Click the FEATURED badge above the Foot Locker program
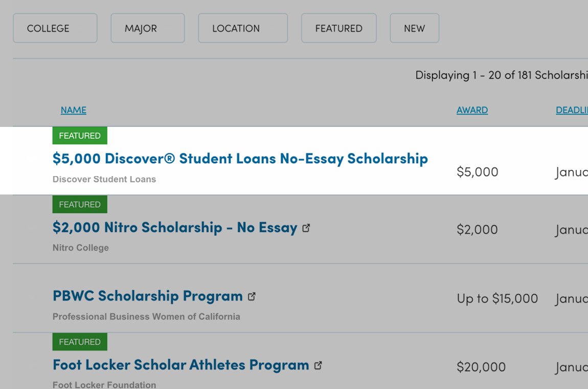Image resolution: width=588 pixels, height=389 pixels. tap(80, 342)
